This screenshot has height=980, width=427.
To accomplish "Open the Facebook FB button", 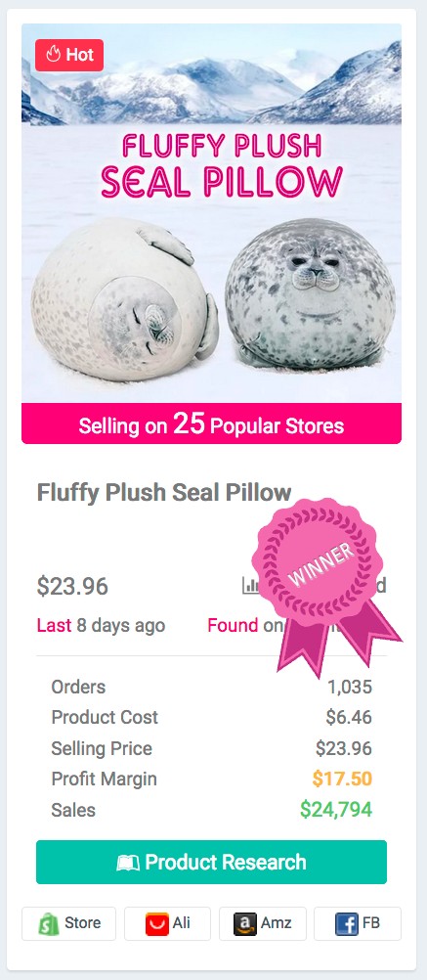I will point(357,923).
